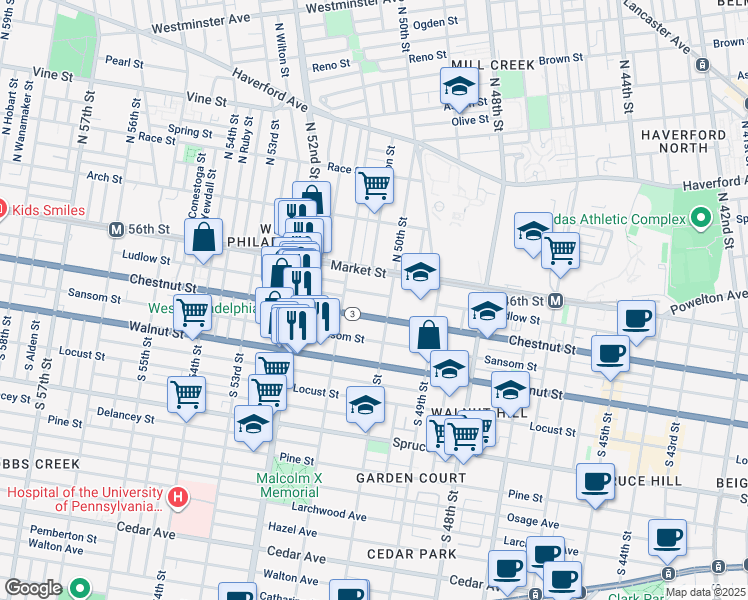Click the tram stop icon on Lancaster Ave
Screen dimensions: 748x600
(702, 64)
